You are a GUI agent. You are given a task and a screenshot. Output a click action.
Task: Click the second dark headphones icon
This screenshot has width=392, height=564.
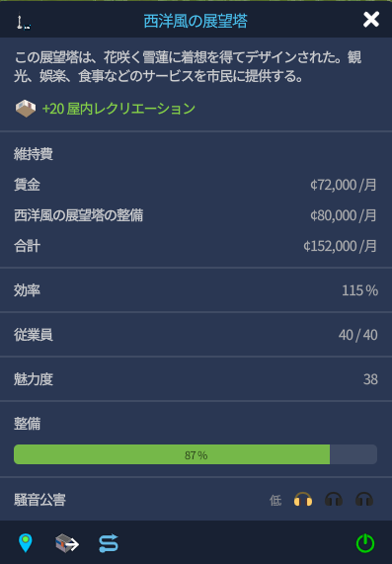click(334, 499)
